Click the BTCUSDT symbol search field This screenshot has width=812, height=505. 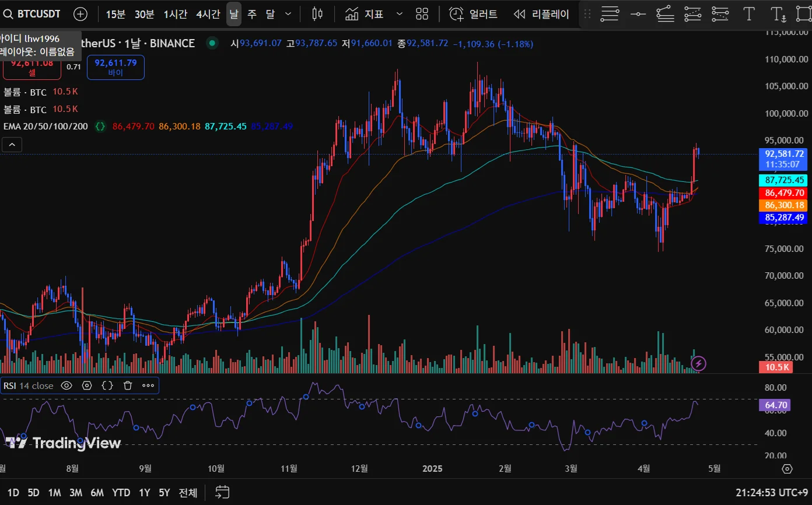[x=38, y=14]
